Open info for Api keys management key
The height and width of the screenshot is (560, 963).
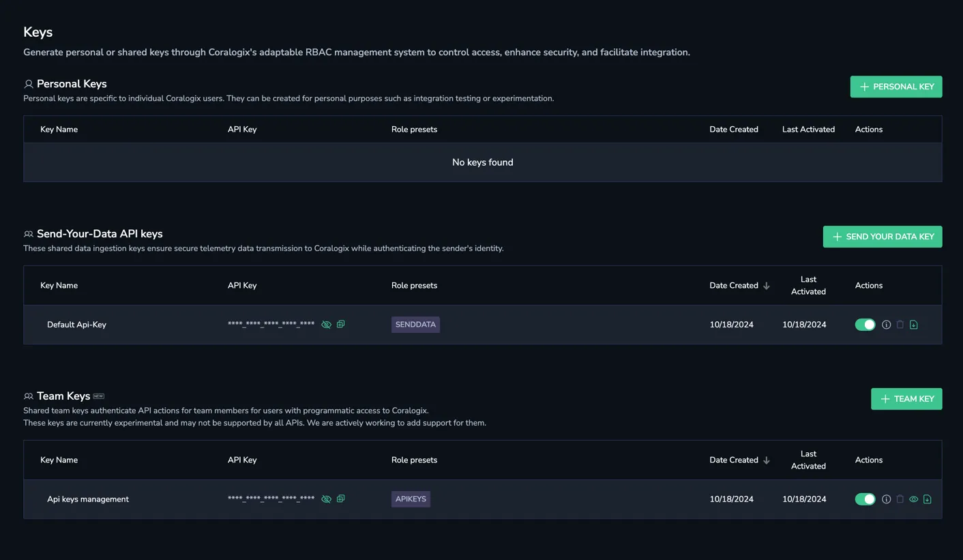click(x=886, y=499)
